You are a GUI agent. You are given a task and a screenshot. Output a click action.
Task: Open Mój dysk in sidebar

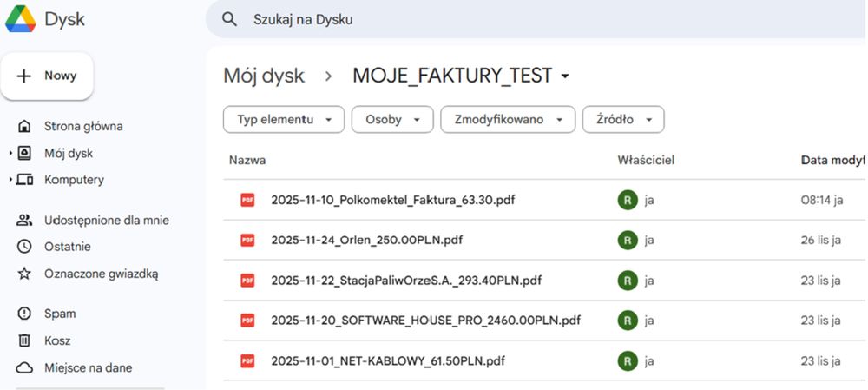coord(69,154)
